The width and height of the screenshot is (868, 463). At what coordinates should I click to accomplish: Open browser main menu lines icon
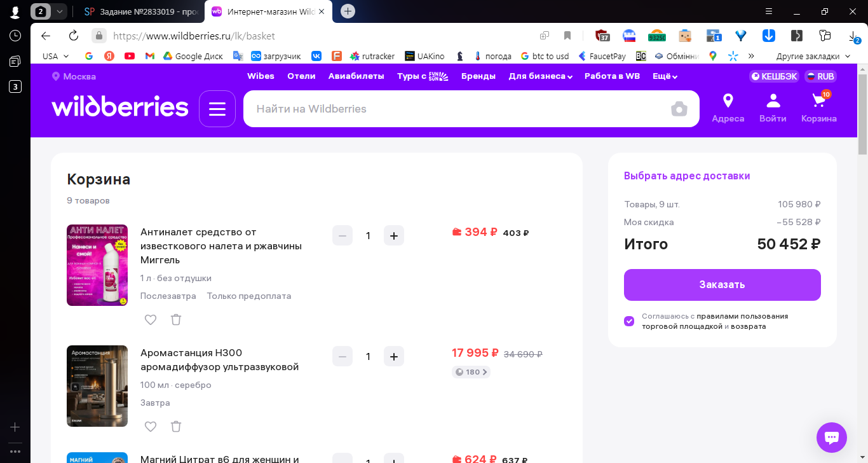[769, 11]
